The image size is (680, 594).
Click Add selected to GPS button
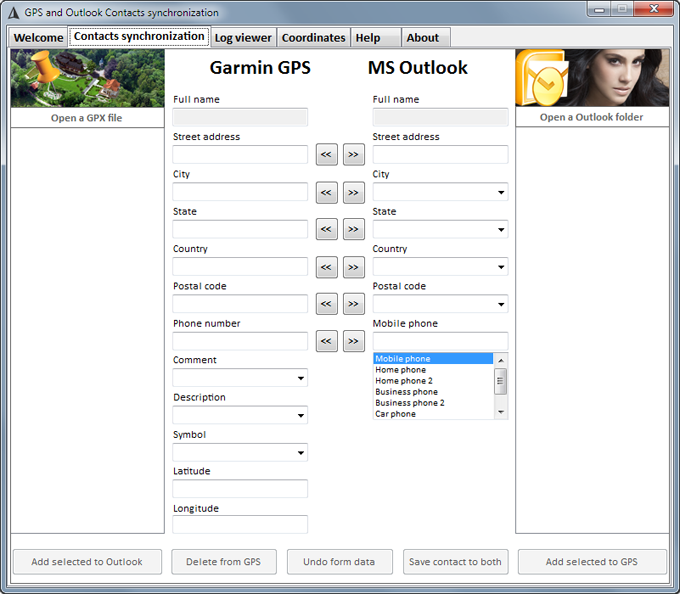click(592, 562)
